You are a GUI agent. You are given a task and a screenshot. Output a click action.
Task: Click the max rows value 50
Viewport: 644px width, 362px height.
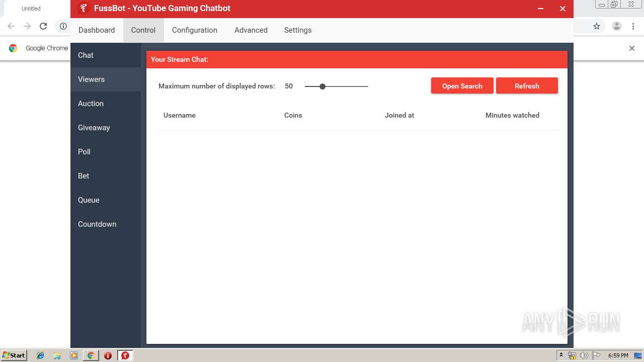[289, 86]
